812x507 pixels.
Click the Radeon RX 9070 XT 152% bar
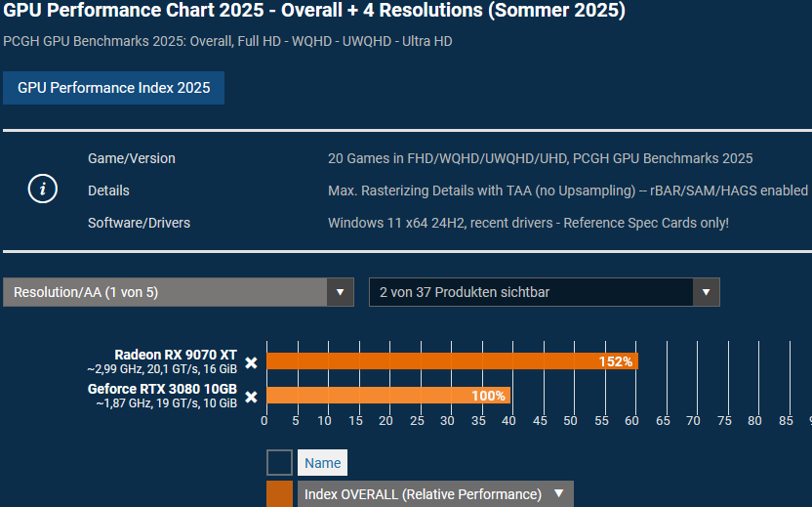click(x=452, y=360)
